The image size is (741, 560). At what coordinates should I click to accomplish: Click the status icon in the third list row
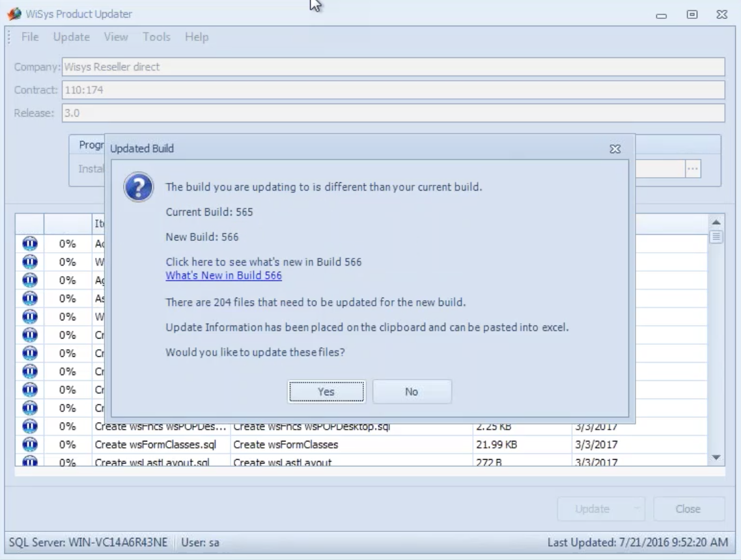pos(30,280)
